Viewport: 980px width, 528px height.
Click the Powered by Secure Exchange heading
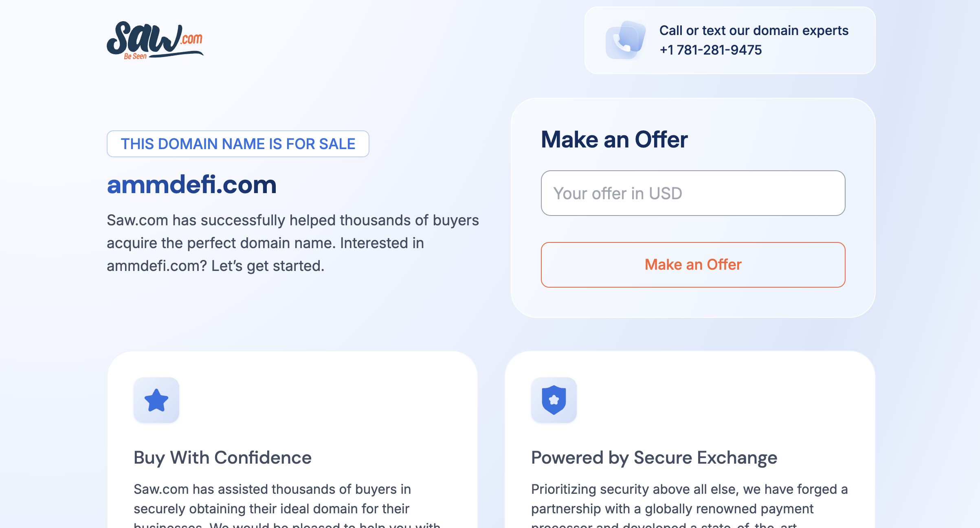pos(654,457)
